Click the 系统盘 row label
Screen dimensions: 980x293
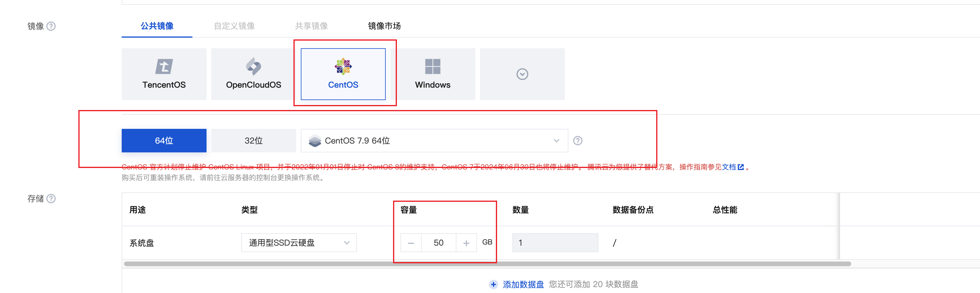coord(142,243)
